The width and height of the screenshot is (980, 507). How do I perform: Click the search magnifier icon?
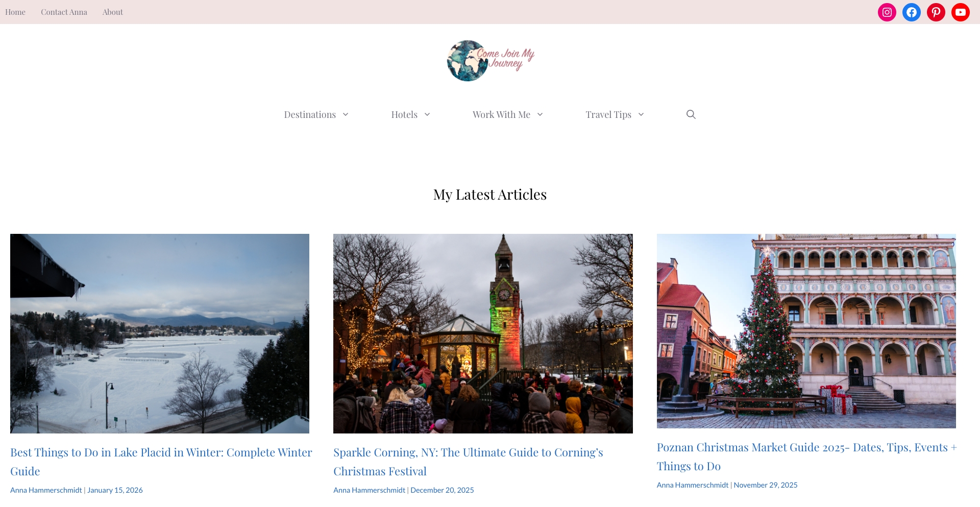click(691, 114)
